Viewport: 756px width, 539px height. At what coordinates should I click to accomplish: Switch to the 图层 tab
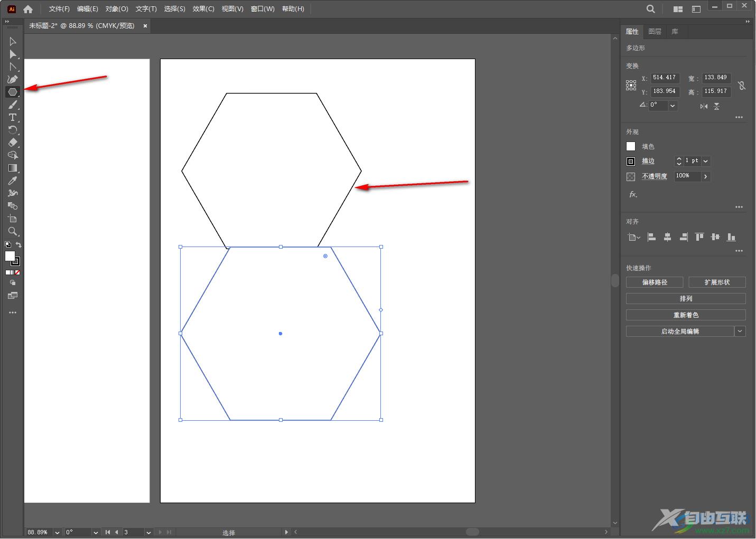click(655, 32)
